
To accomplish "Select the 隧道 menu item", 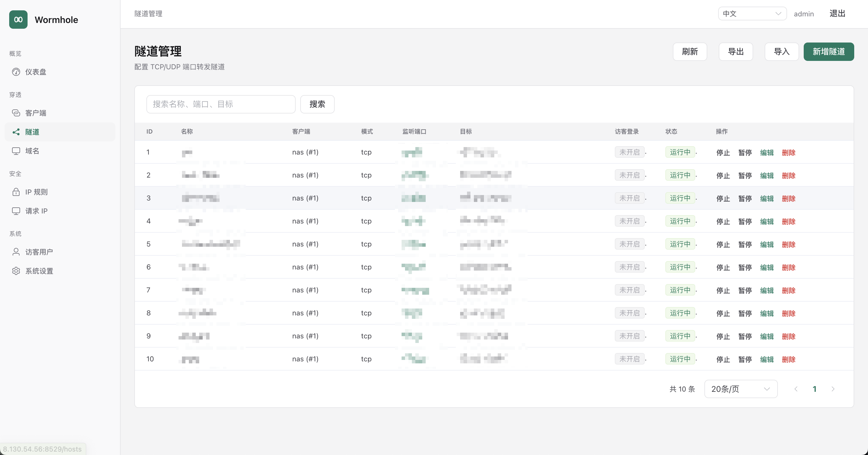I will 60,132.
